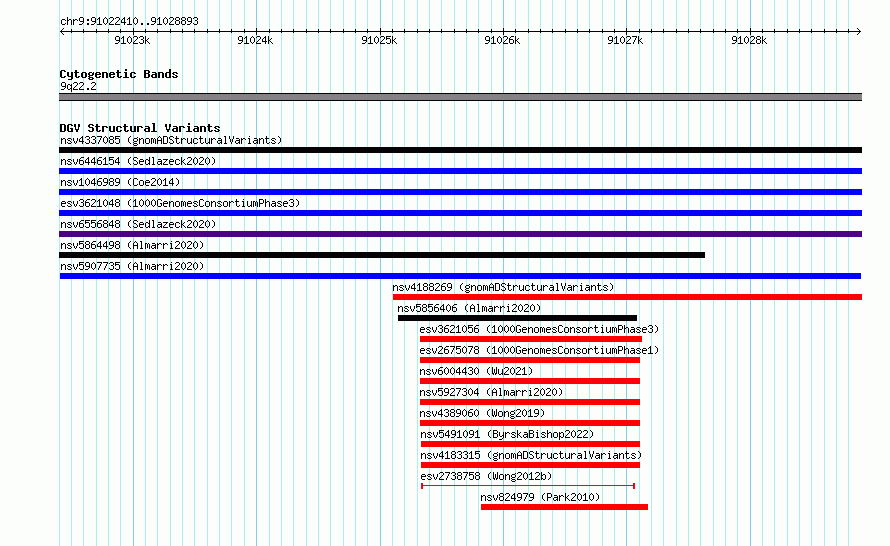Click the blue esv3621048 variant bar
890x546 pixels.
click(x=460, y=213)
